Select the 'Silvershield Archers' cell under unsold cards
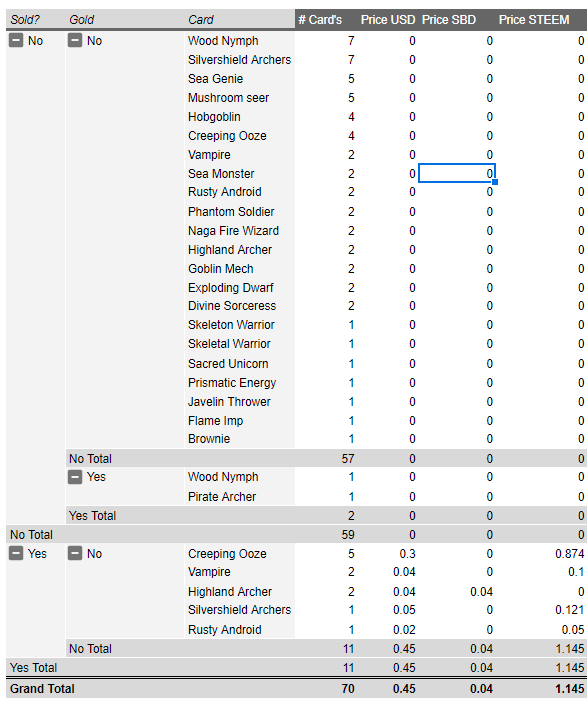588x703 pixels. click(240, 60)
